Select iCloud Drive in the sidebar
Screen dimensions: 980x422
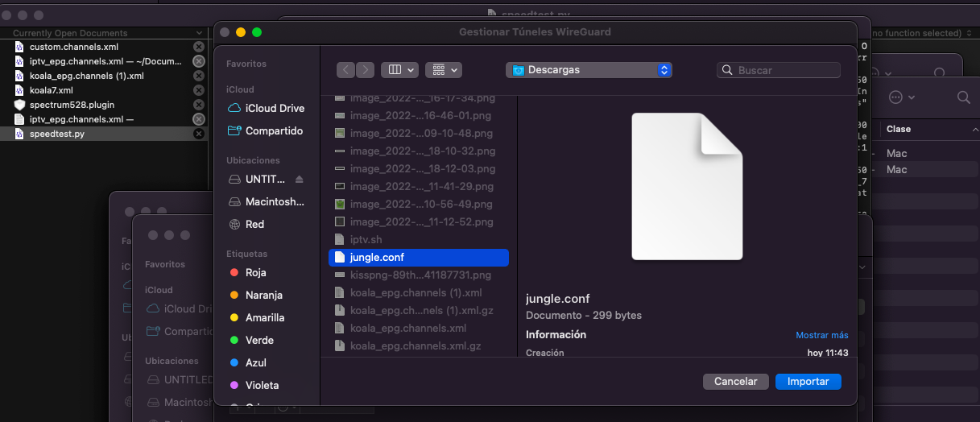[x=274, y=108]
